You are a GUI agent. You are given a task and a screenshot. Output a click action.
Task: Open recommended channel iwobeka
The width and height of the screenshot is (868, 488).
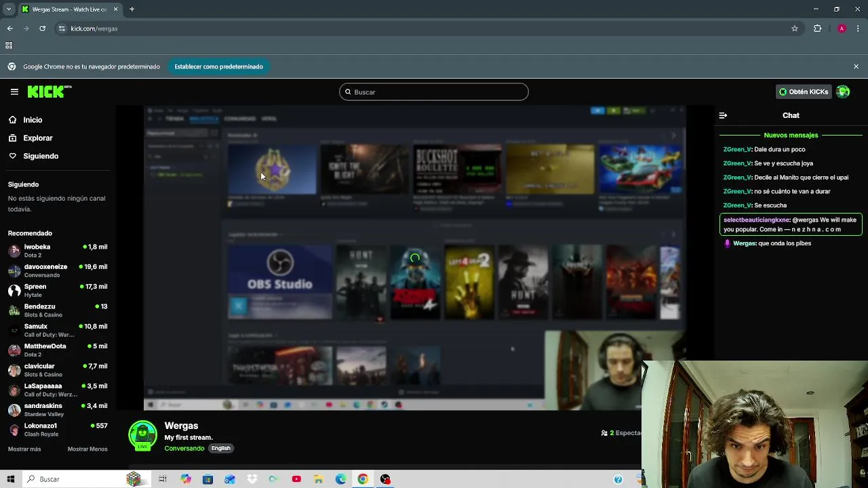tap(58, 251)
